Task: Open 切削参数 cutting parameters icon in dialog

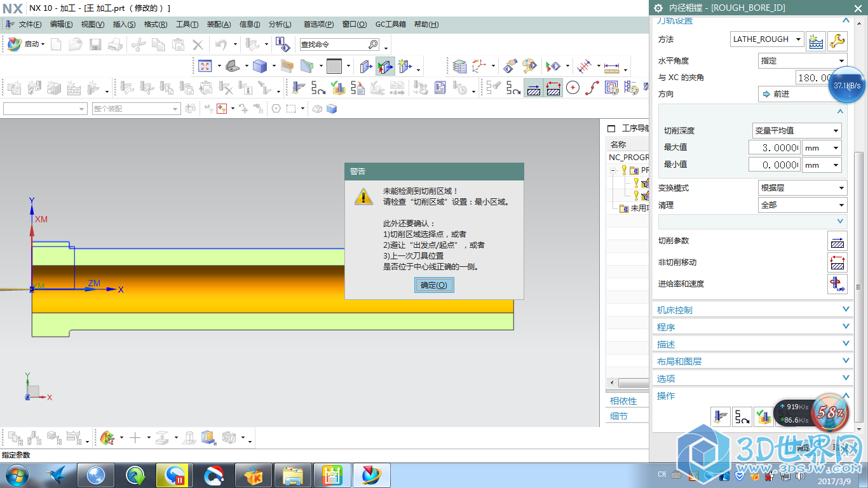Action: tap(837, 241)
